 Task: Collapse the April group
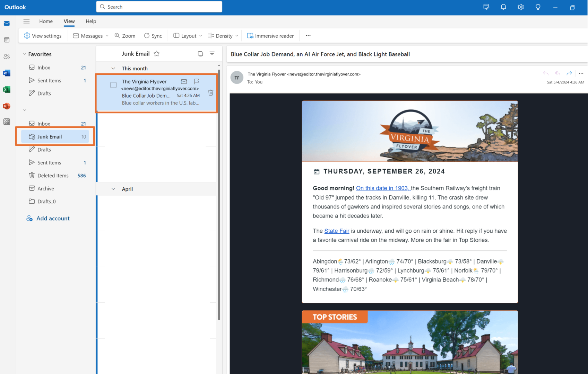coord(113,189)
